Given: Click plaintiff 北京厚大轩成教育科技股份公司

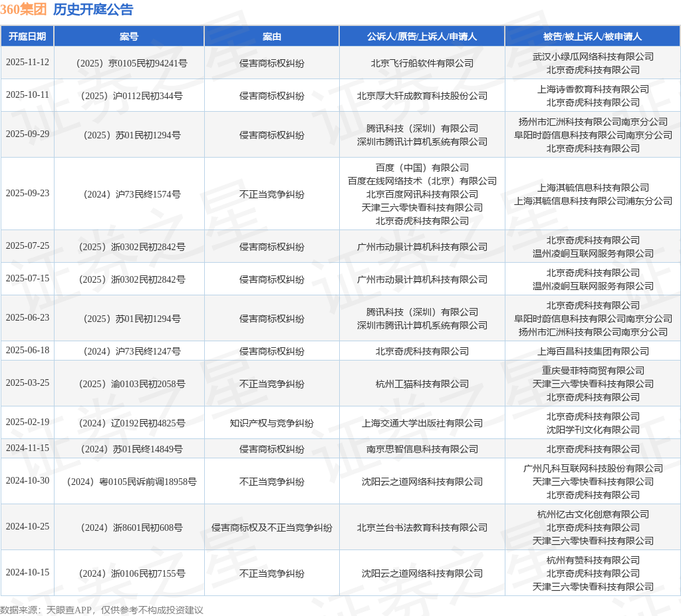Looking at the screenshot, I should pos(422,96).
